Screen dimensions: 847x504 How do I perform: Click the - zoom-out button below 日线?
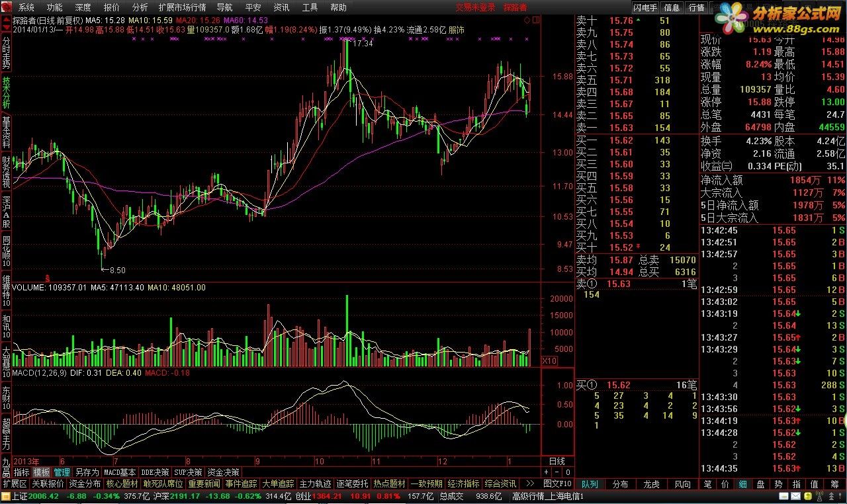[x=556, y=472]
